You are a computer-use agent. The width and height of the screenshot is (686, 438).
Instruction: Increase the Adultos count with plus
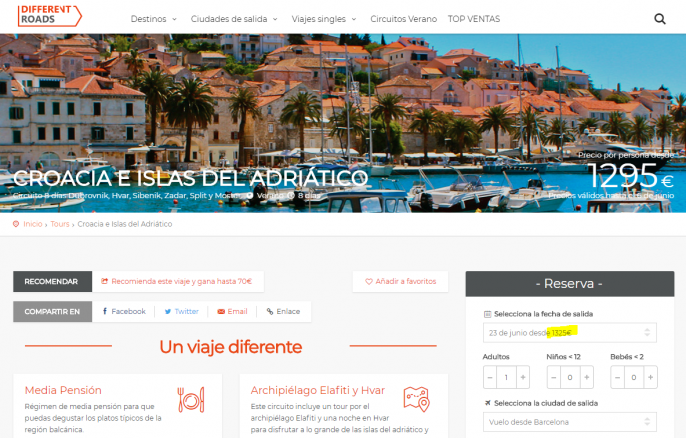523,378
